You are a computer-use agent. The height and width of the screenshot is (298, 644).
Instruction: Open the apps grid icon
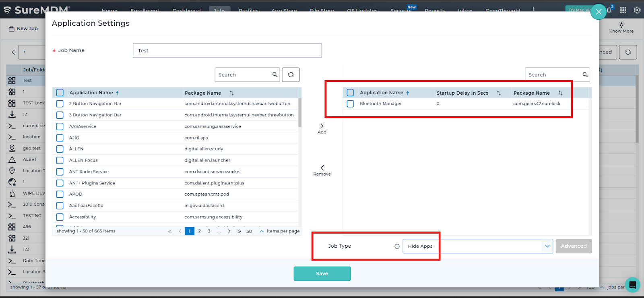click(x=623, y=10)
